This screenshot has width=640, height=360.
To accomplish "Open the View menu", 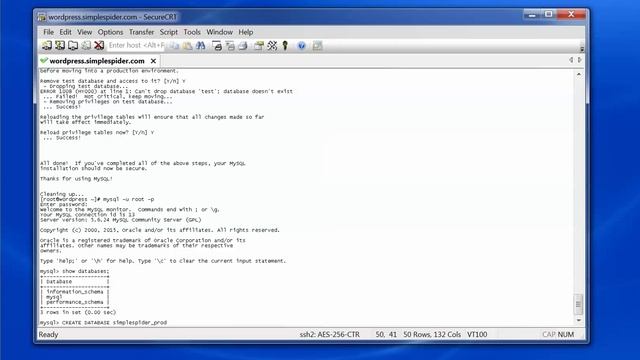I will coord(84,32).
